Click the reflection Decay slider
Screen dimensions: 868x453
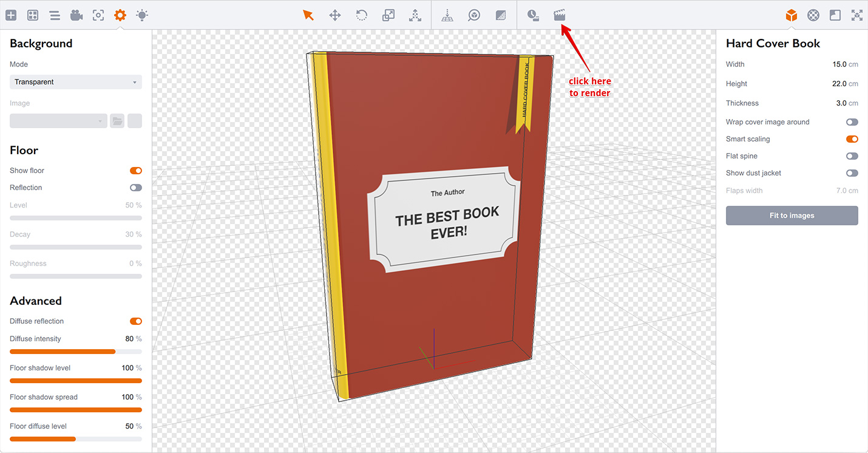coord(76,247)
